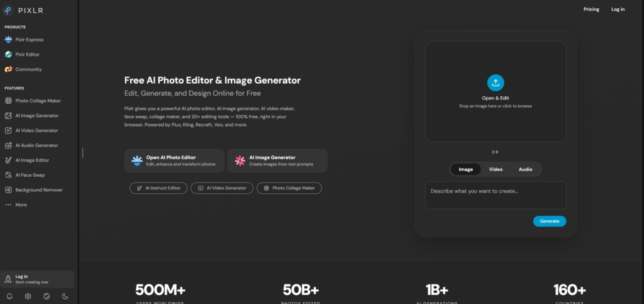The height and width of the screenshot is (304, 644).
Task: Open settings gear icon
Action: 28,296
